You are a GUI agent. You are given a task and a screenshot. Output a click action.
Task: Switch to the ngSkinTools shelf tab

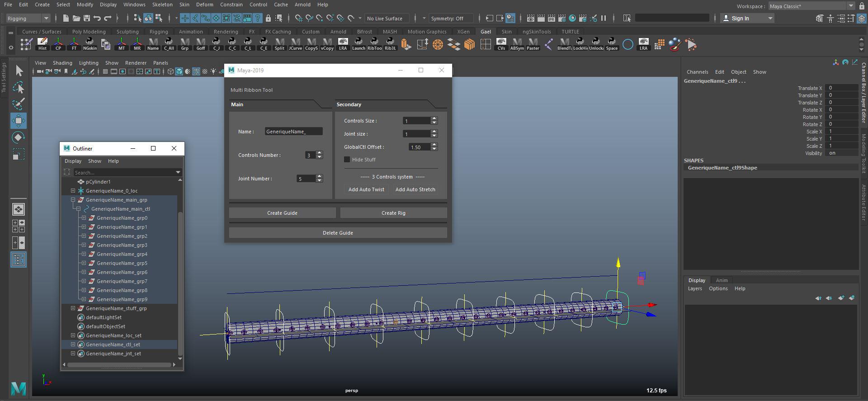coord(536,32)
